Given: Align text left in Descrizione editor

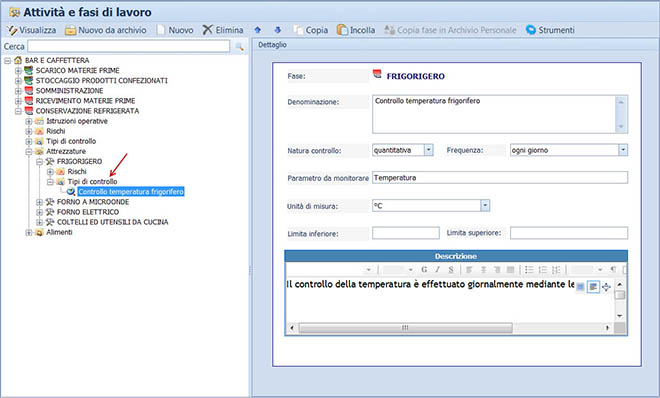Looking at the screenshot, I should [x=469, y=270].
